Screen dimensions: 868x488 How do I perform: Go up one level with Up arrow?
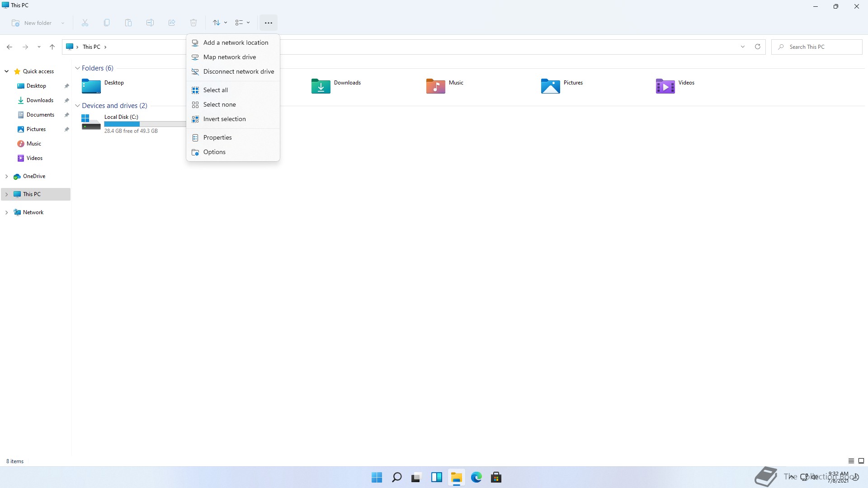(52, 47)
